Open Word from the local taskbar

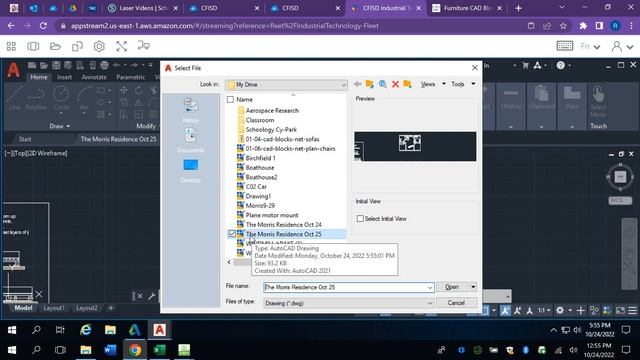tap(110, 350)
